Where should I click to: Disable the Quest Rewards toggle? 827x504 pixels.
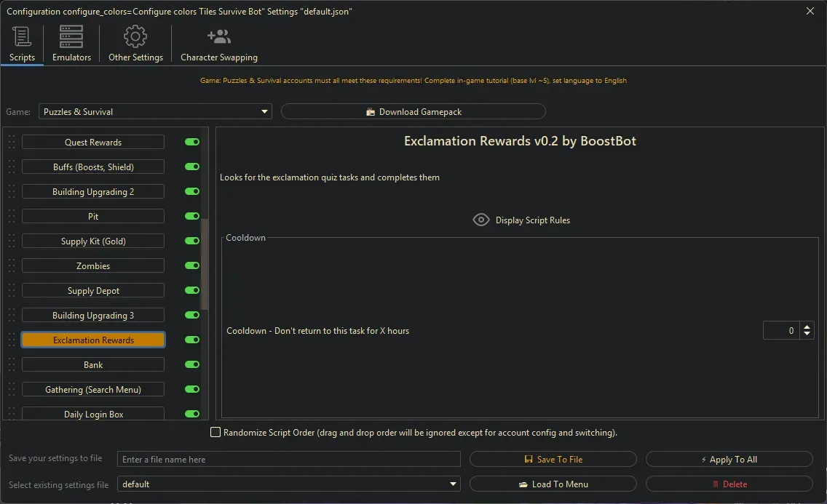tap(191, 142)
